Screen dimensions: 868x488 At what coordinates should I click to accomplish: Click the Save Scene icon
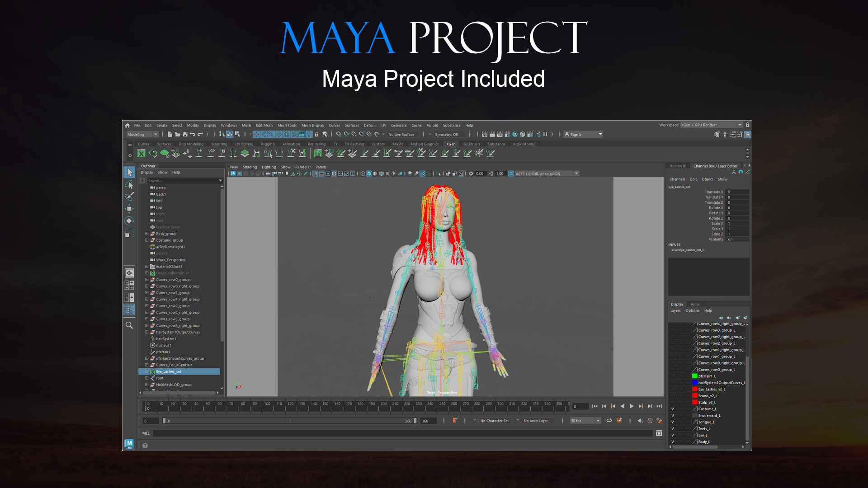(185, 134)
